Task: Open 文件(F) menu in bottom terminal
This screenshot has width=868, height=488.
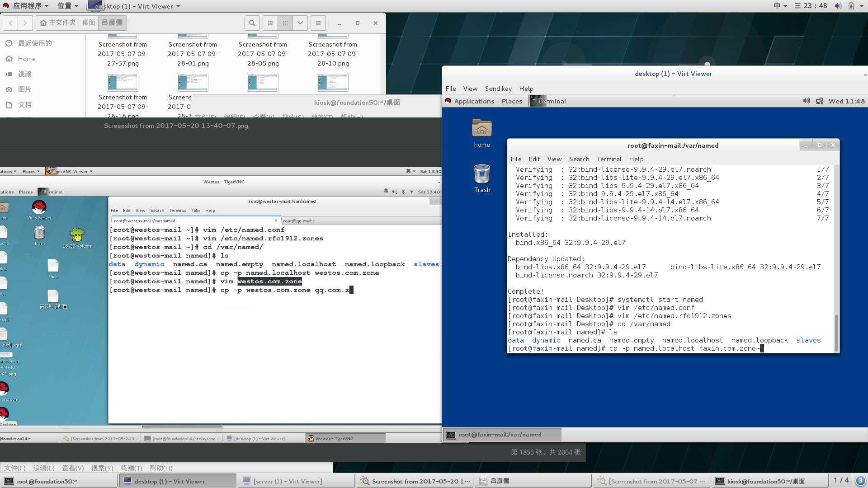Action: (15, 468)
